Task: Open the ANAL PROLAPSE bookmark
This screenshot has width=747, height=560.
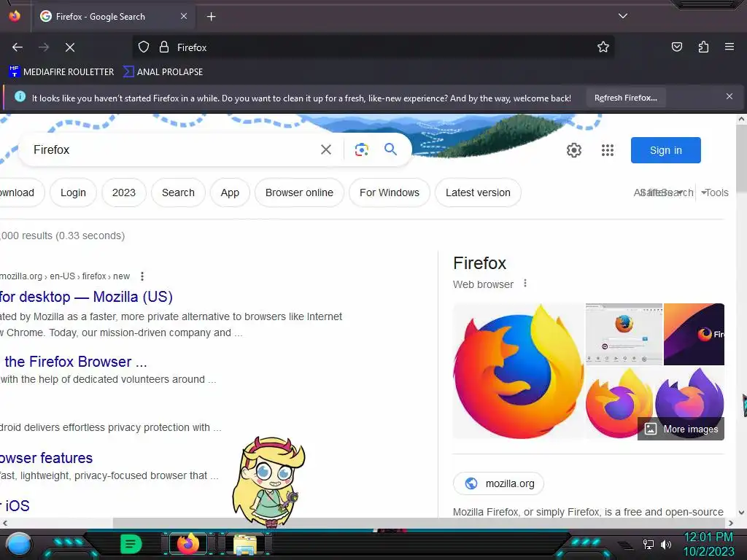Action: [x=163, y=72]
